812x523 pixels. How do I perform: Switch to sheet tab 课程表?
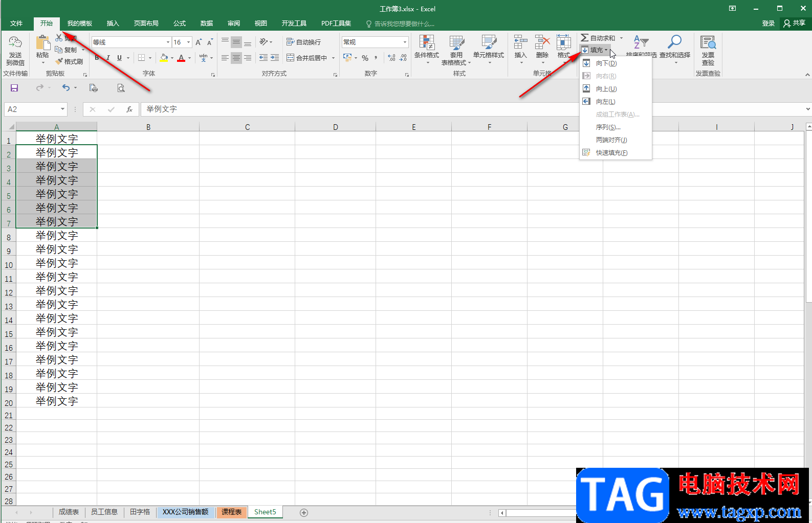pos(231,512)
